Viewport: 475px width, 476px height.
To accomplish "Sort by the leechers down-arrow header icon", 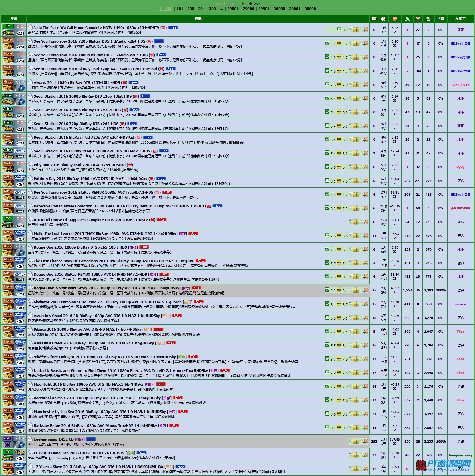I will (x=418, y=19).
